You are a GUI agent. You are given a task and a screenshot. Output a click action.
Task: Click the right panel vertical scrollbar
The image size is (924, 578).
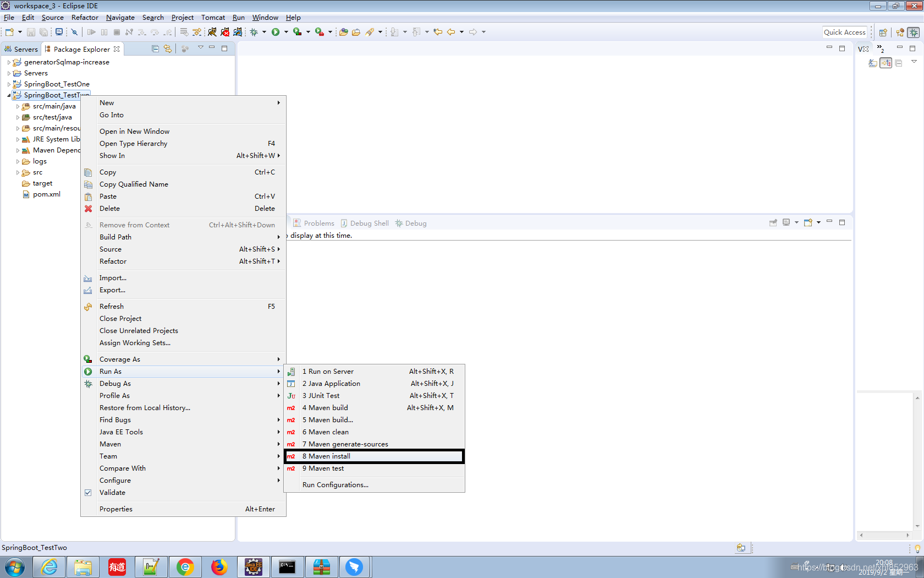[x=917, y=461]
